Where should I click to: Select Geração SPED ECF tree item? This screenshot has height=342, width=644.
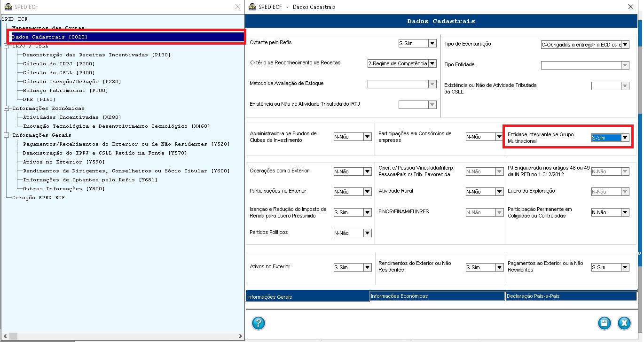point(39,198)
